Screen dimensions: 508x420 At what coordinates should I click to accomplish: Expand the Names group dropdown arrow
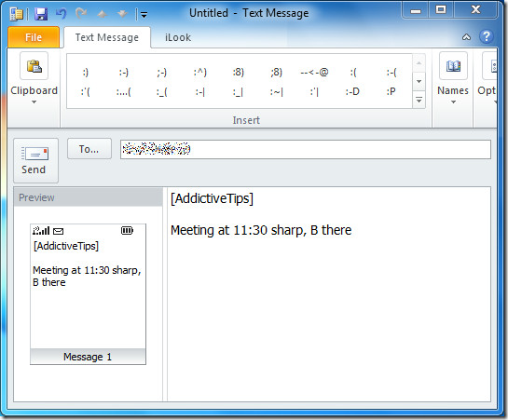[453, 102]
